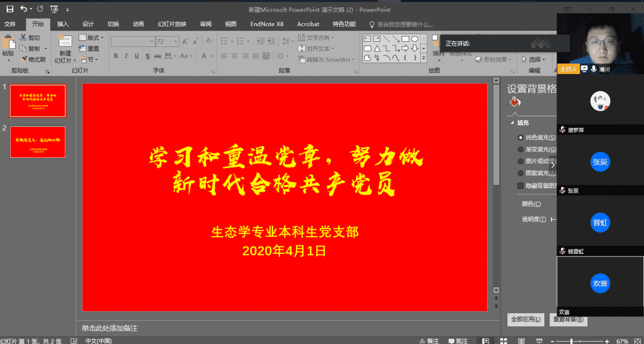This screenshot has height=344, width=644.
Task: Open the Insert (插入) ribbon tab
Action: point(63,24)
